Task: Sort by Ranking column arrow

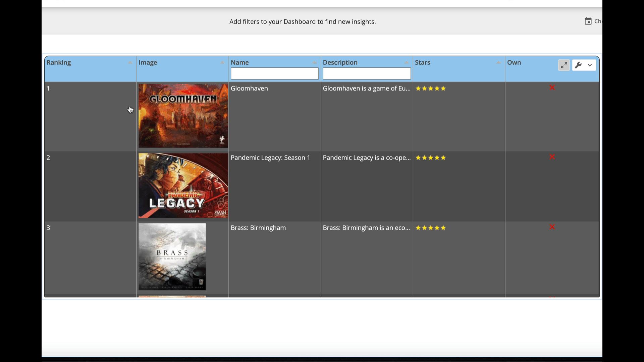Action: click(130, 63)
